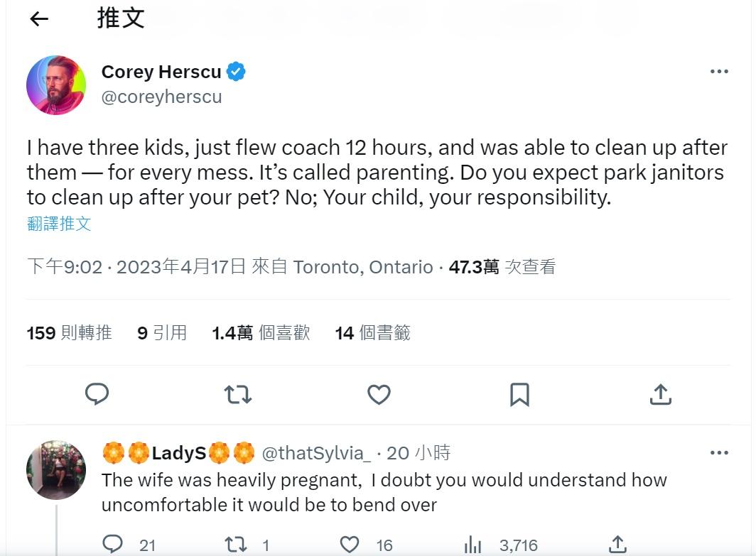Translate tweet via 翻譯推文 link

pyautogui.click(x=59, y=224)
